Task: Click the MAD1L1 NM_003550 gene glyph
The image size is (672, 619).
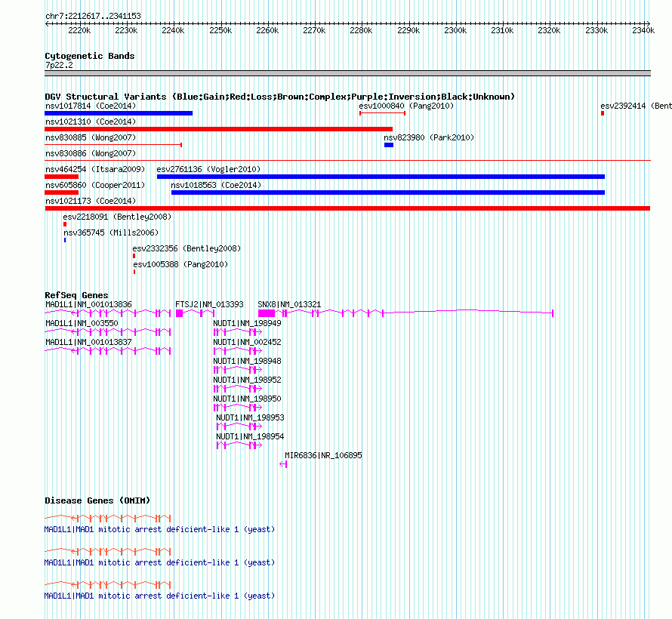Action: 107,332
